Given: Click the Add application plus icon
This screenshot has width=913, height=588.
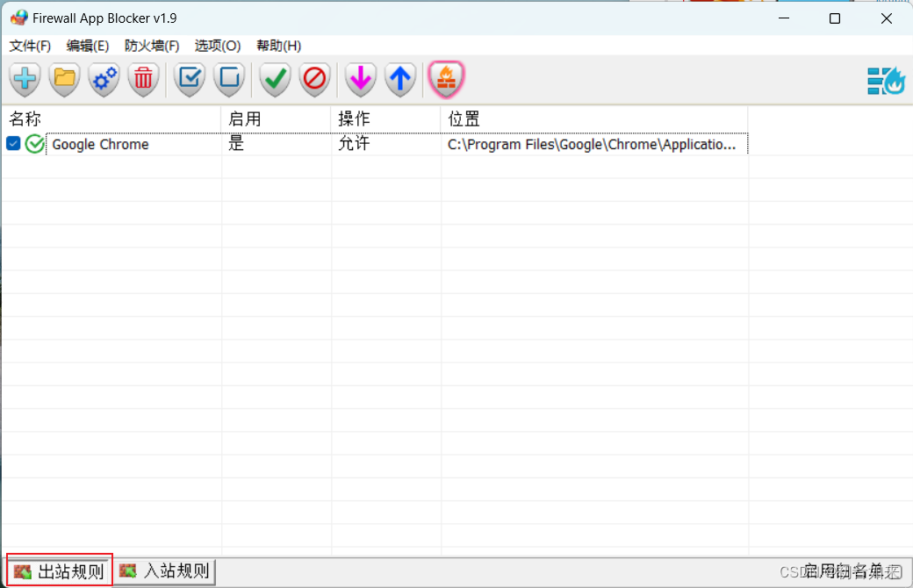Looking at the screenshot, I should [25, 79].
